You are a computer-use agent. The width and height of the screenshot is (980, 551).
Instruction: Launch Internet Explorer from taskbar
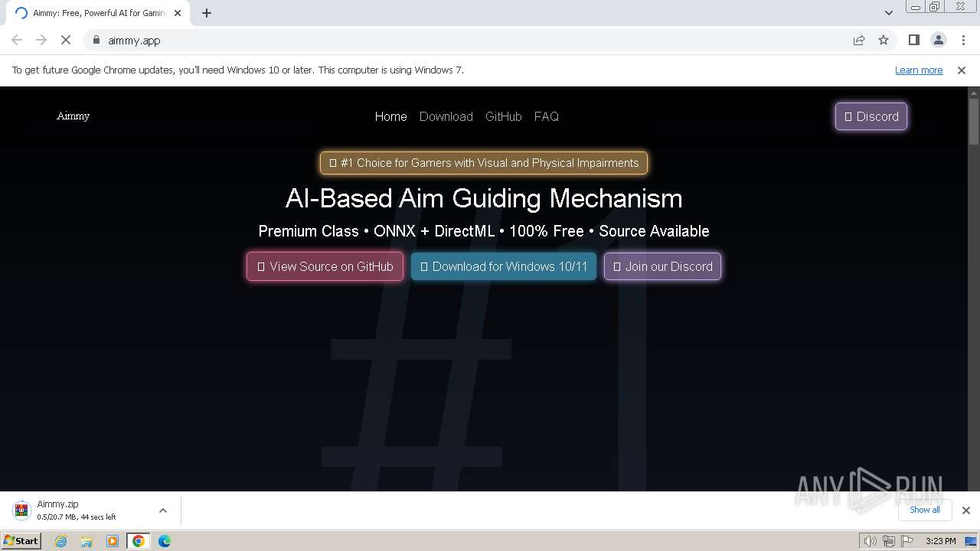click(x=61, y=541)
